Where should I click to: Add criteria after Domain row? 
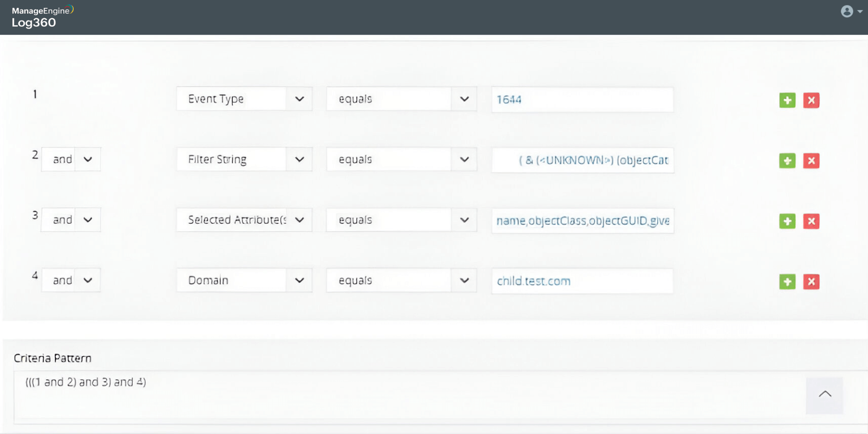(787, 282)
